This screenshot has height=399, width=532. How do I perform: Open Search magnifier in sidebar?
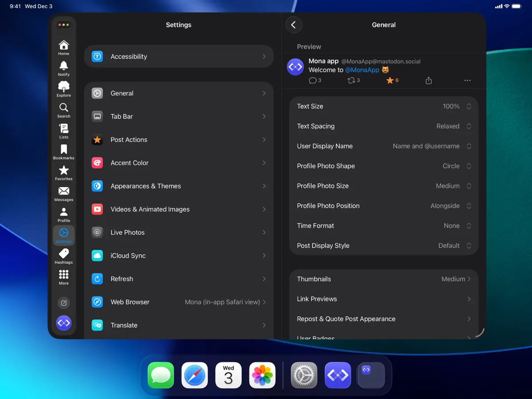pos(64,110)
